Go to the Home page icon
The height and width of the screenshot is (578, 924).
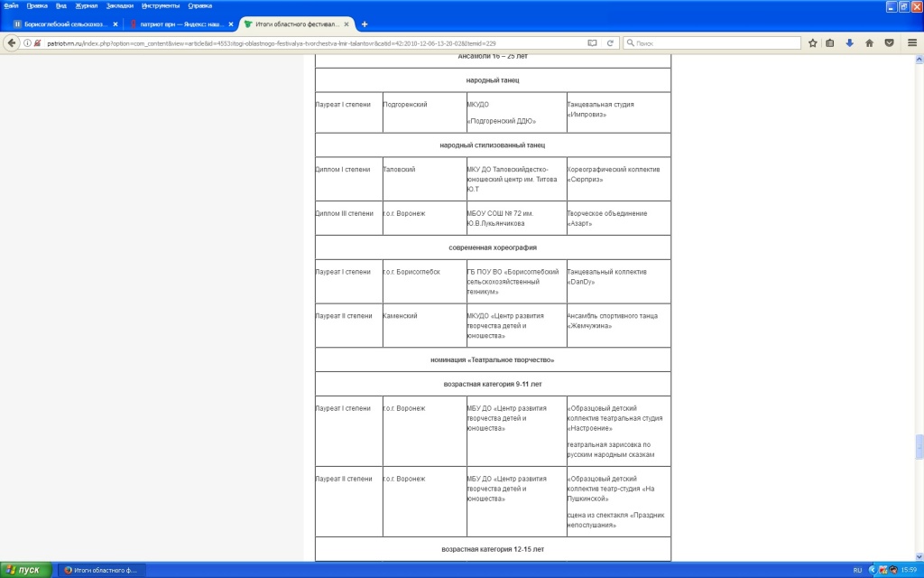coord(869,43)
